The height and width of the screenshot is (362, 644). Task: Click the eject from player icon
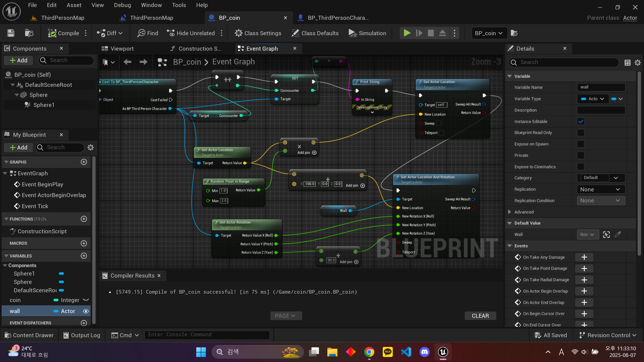click(442, 33)
